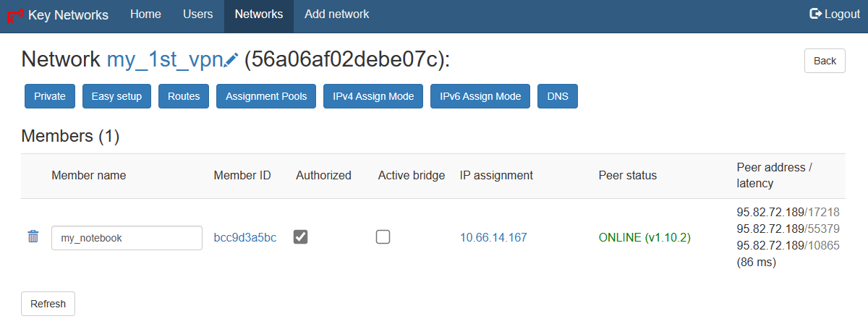Viewport: 868px width, 324px height.
Task: Click the pencil edit icon beside my_1st_vpn
Action: [231, 61]
